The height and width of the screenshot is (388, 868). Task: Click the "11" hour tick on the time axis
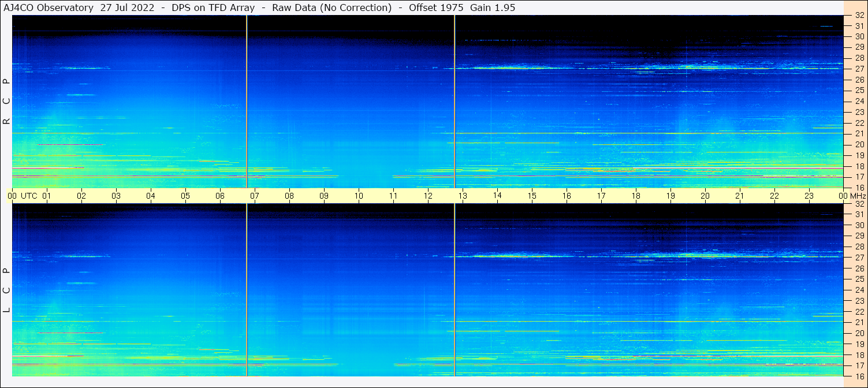pos(393,196)
